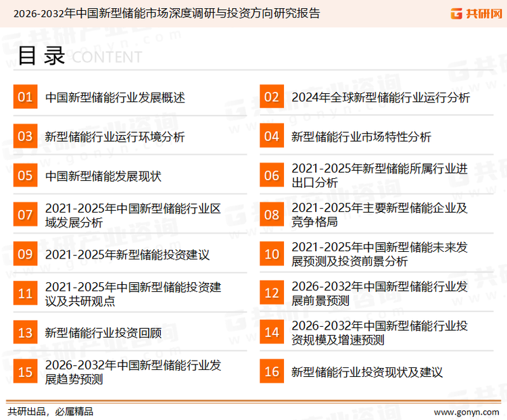Click the 共研网 logo in header

[477, 14]
